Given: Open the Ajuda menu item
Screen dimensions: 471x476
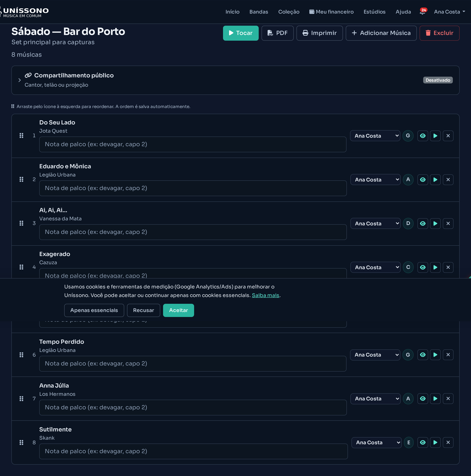Looking at the screenshot, I should click(x=403, y=12).
